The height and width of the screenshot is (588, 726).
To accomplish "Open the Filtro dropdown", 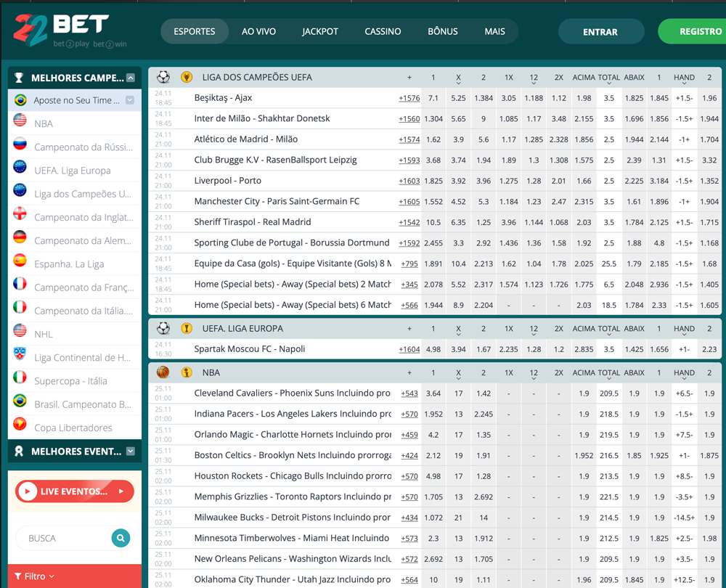I will pos(35,576).
